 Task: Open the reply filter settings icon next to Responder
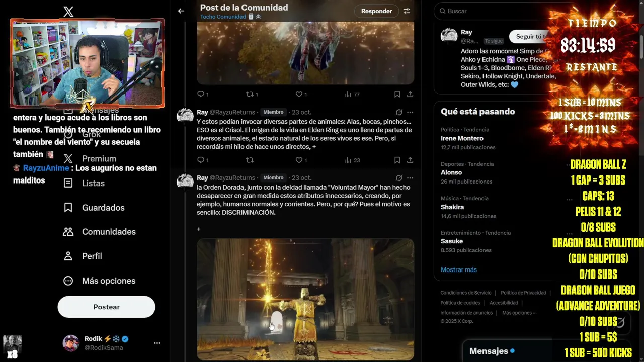407,11
